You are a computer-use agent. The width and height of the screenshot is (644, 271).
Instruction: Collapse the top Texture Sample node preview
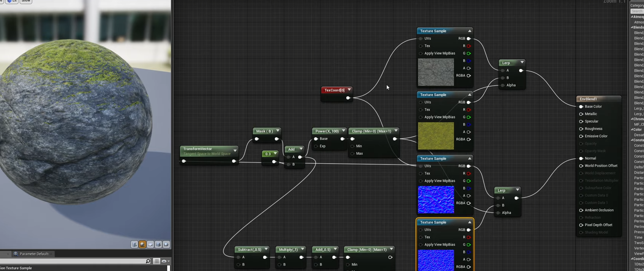[470, 31]
